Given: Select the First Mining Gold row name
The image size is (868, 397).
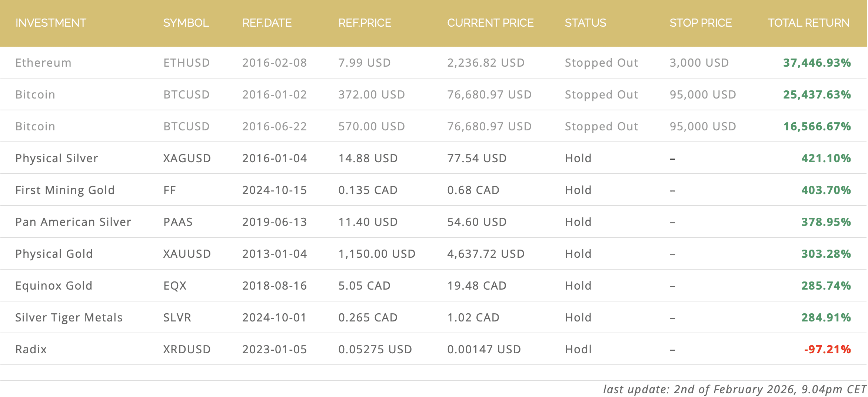Looking at the screenshot, I should click(65, 190).
